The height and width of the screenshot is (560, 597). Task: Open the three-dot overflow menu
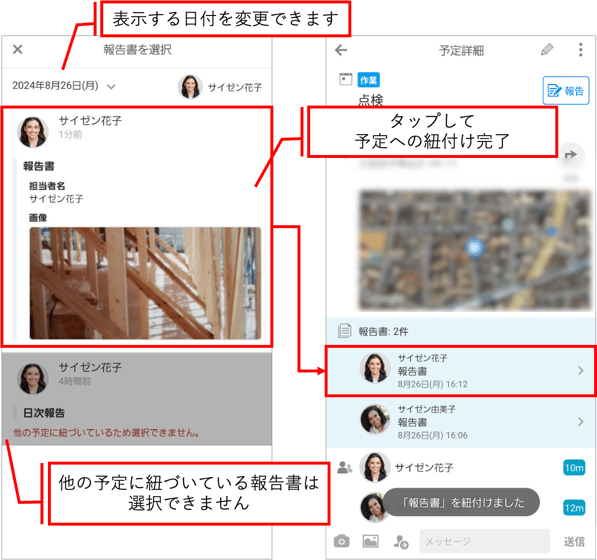(x=580, y=50)
